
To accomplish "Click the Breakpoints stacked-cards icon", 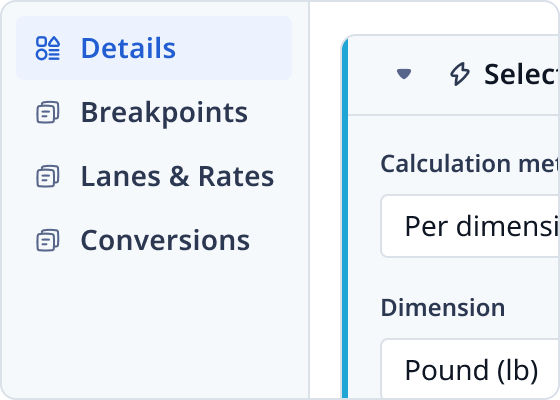I will point(48,112).
